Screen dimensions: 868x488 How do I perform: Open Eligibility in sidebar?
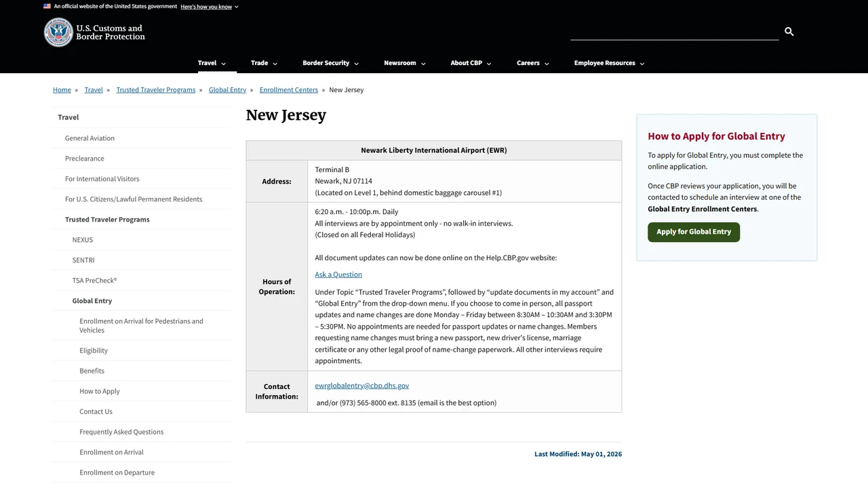(x=141, y=350)
